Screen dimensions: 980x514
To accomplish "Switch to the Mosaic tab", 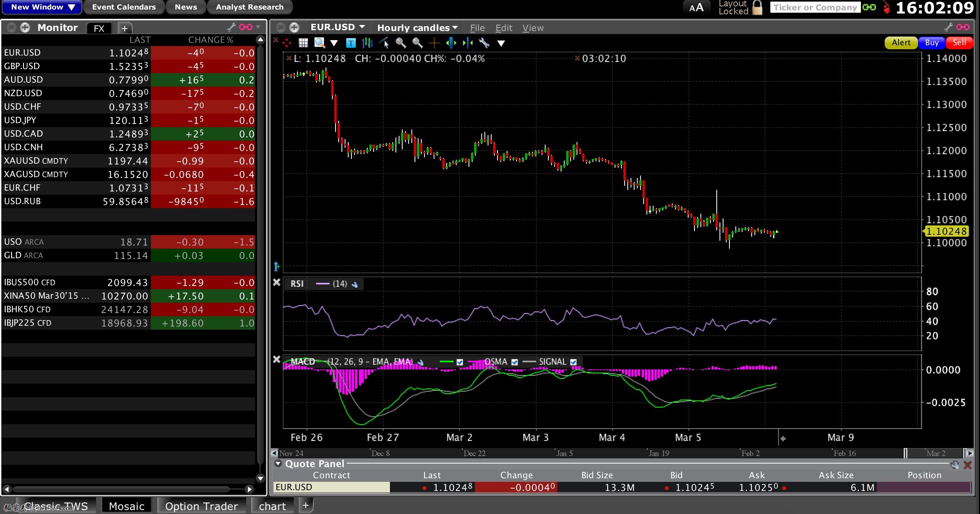I will click(x=127, y=506).
